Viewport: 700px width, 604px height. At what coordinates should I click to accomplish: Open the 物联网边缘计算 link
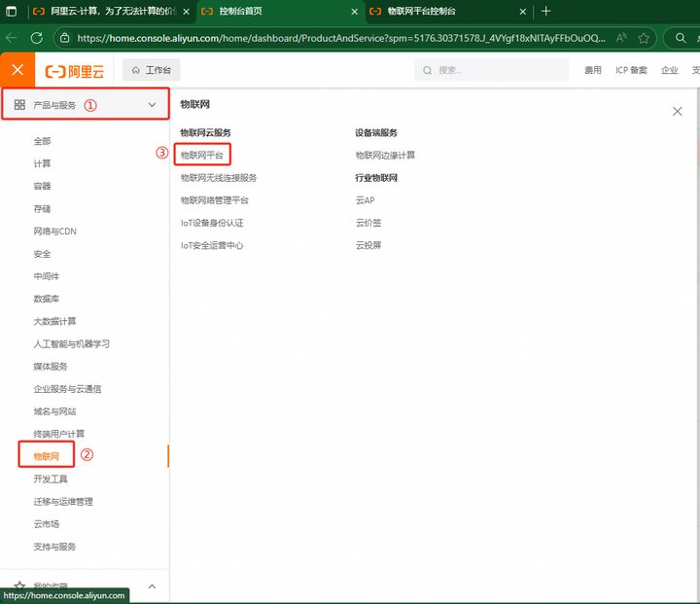[385, 155]
